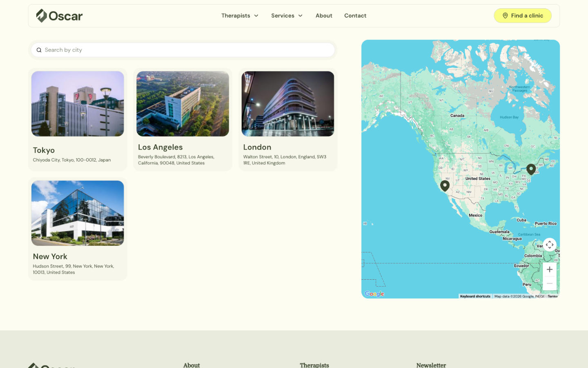
Task: Click the search magnifier icon
Action: [x=39, y=50]
